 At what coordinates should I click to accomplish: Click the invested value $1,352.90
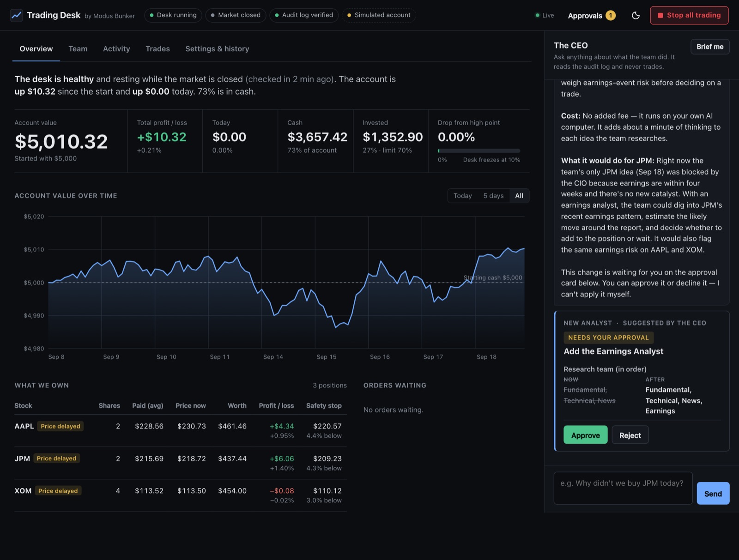[x=393, y=137]
